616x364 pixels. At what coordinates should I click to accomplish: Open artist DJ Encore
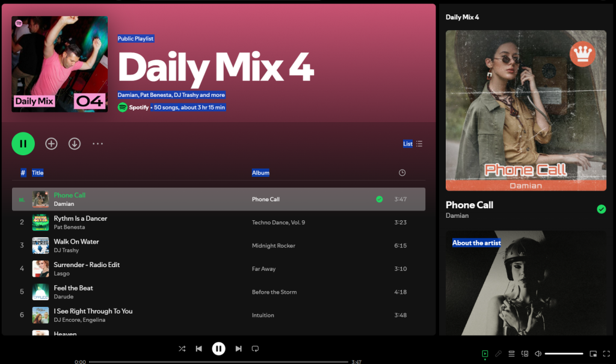pos(67,319)
